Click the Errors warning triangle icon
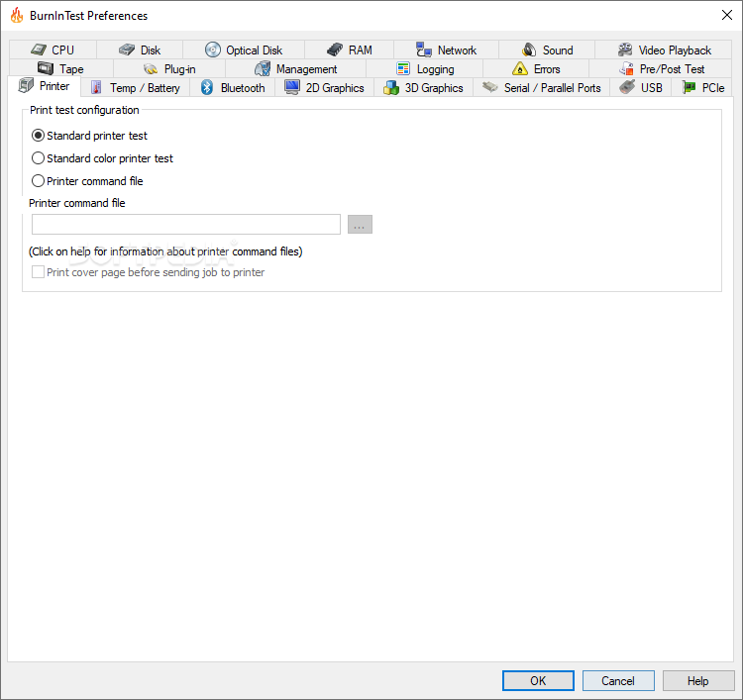Screen dimensions: 743x700 click(520, 68)
